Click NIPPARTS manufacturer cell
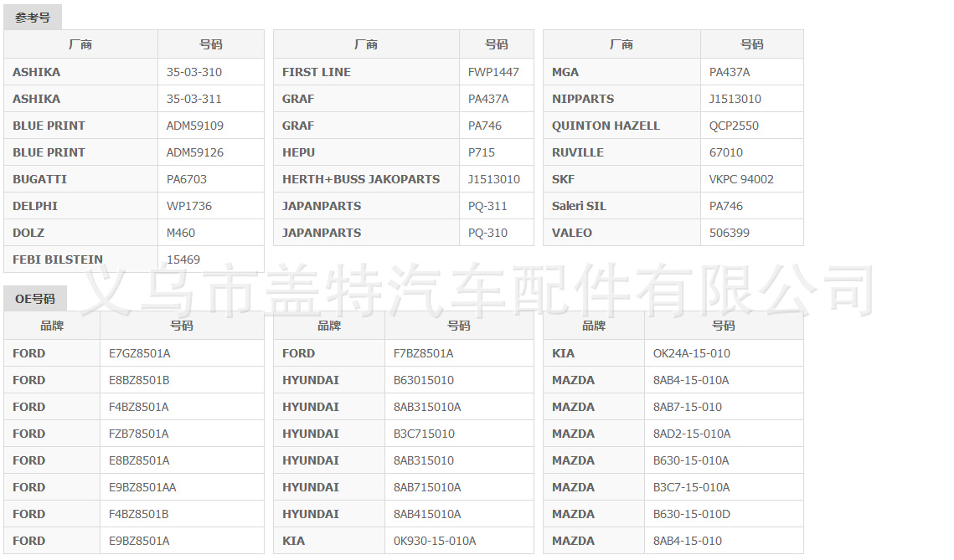Viewport: 954px width, 560px height. point(621,99)
